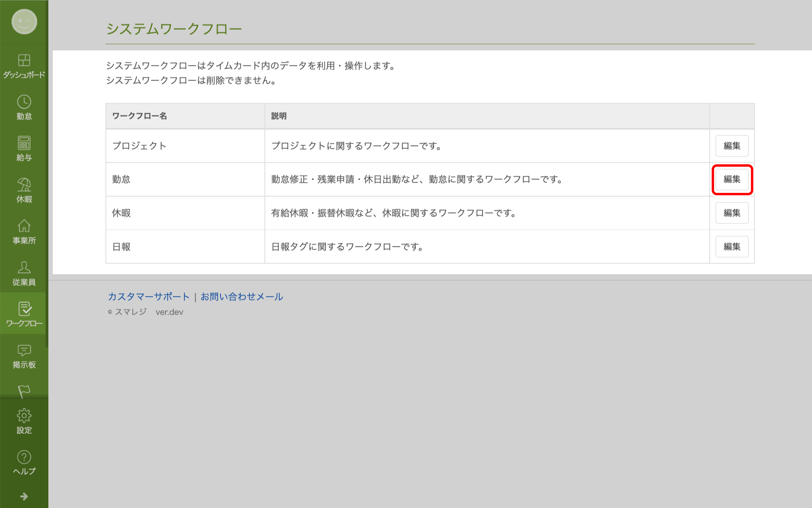Click the flag icon in sidebar

point(24,391)
